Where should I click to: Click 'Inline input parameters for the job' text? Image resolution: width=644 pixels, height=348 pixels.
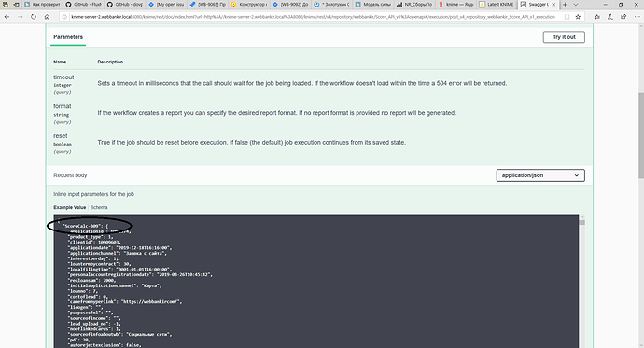click(93, 194)
